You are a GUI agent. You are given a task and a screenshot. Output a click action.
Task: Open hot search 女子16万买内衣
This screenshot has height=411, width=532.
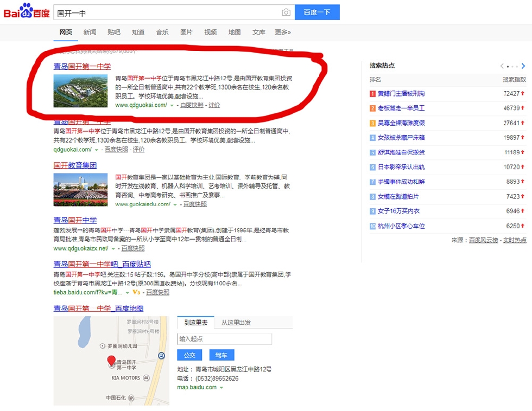pos(398,211)
